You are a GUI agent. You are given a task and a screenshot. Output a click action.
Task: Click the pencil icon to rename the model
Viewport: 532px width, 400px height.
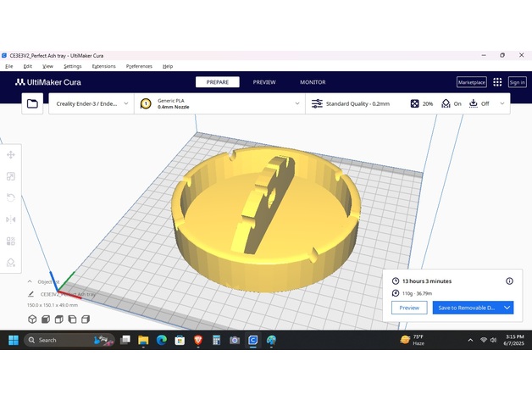coord(30,293)
